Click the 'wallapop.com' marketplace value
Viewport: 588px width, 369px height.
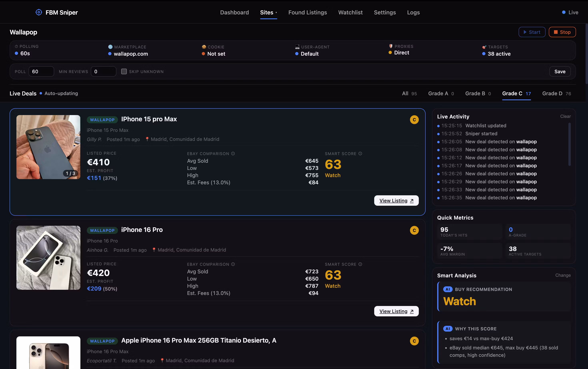(x=131, y=54)
